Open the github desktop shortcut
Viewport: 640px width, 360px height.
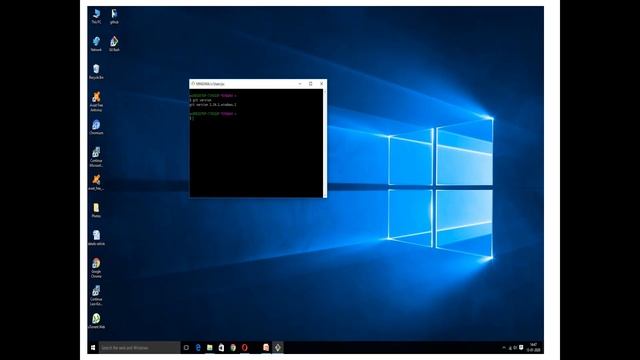[x=114, y=16]
